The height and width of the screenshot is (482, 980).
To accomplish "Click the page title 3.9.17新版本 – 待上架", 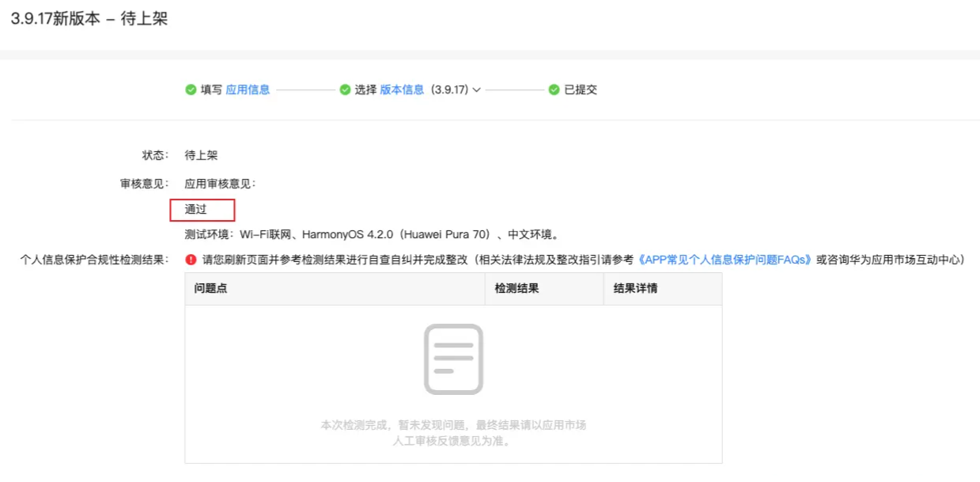I will tap(89, 19).
